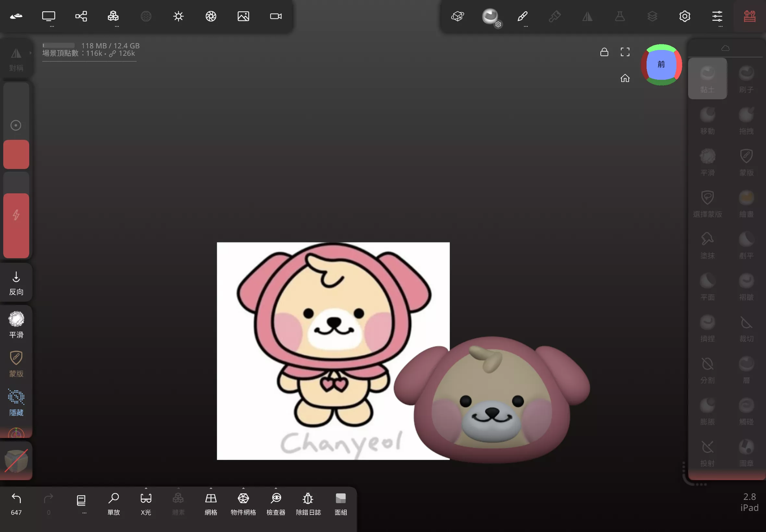Select the 黏土 clay tool
This screenshot has height=532, width=766.
point(707,79)
